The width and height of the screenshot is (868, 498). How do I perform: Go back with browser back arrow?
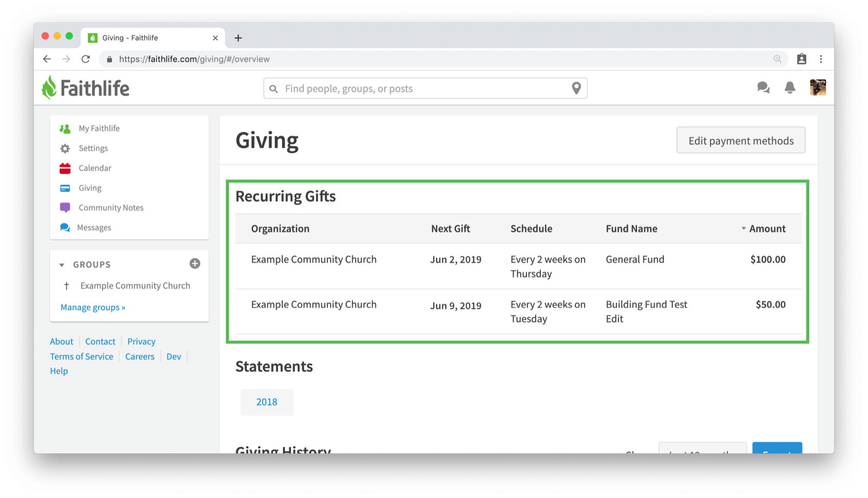point(47,59)
